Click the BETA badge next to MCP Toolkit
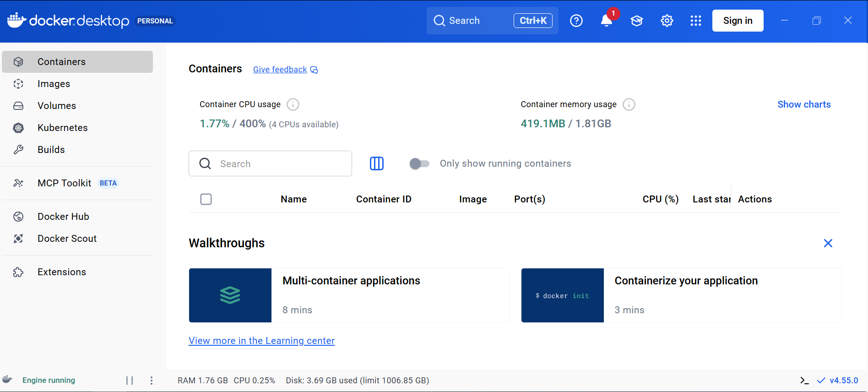The height and width of the screenshot is (392, 868). click(x=108, y=183)
